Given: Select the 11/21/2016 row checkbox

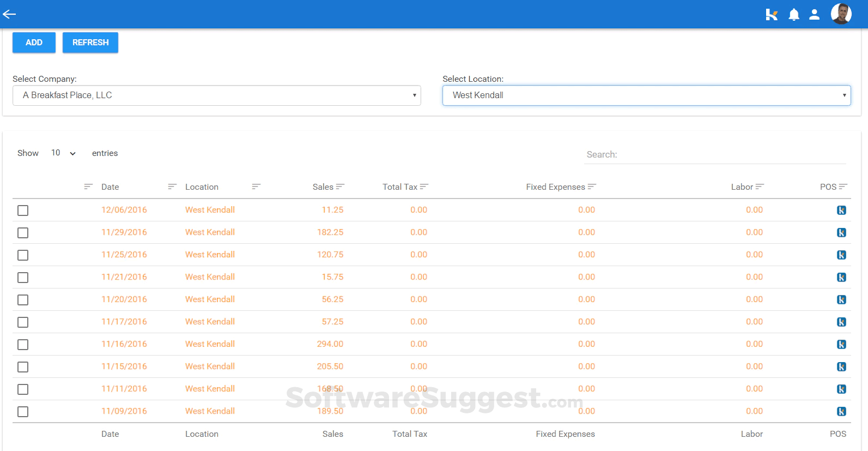Looking at the screenshot, I should tap(23, 278).
